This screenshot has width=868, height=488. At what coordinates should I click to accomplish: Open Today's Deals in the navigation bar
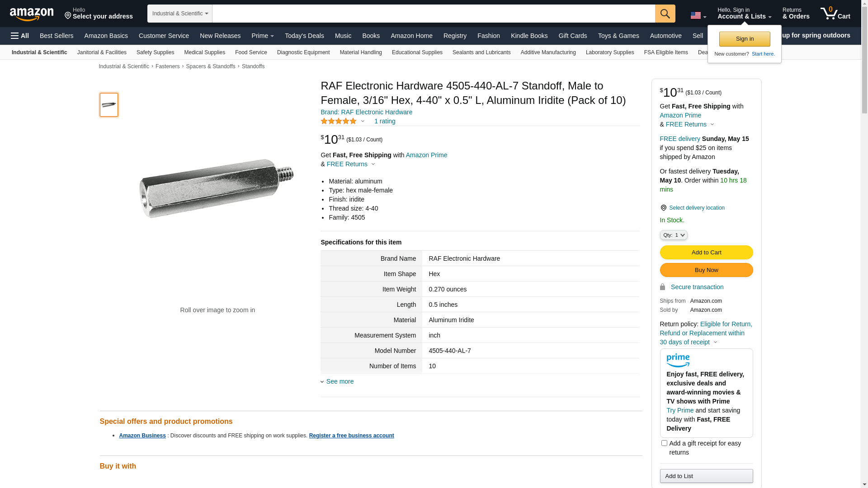coord(304,36)
